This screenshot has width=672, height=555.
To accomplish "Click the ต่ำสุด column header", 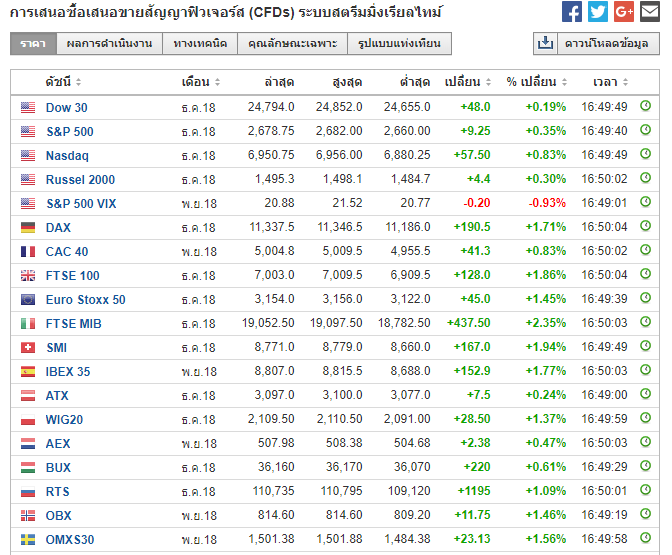I will point(415,82).
